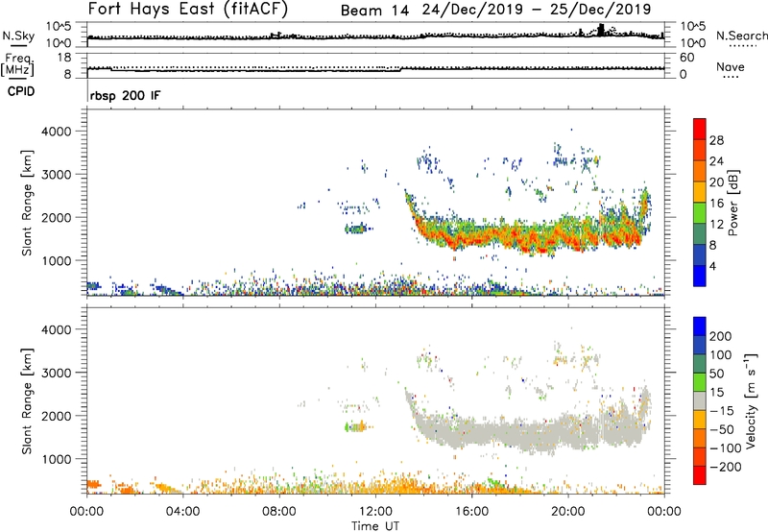Click the '-15' value on the Velocity scale
Viewport: 768px width, 532px height.
[x=722, y=410]
